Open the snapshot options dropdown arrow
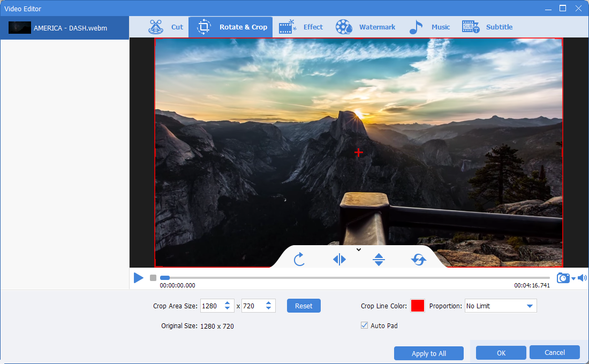Image resolution: width=589 pixels, height=364 pixels. (573, 278)
